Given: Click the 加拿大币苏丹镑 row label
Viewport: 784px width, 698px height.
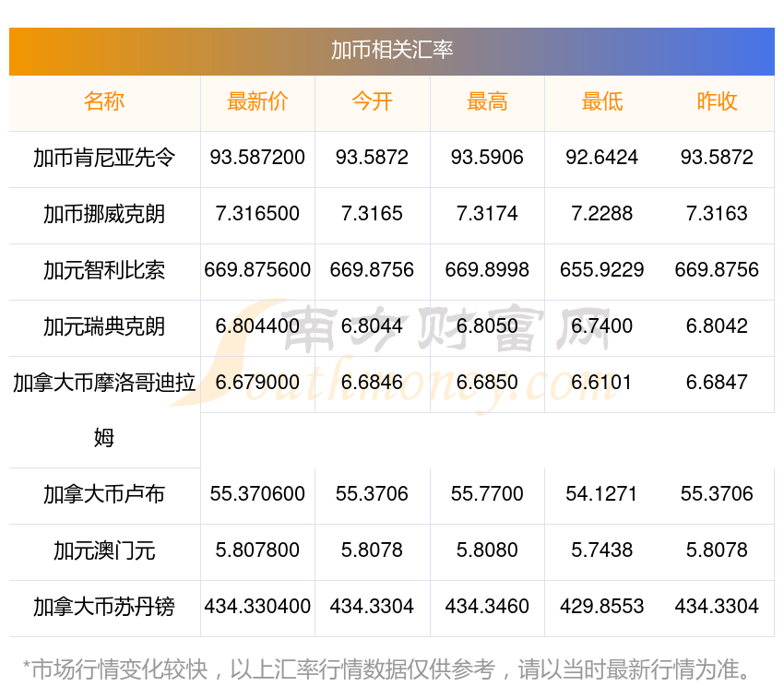Looking at the screenshot, I should click(104, 607).
